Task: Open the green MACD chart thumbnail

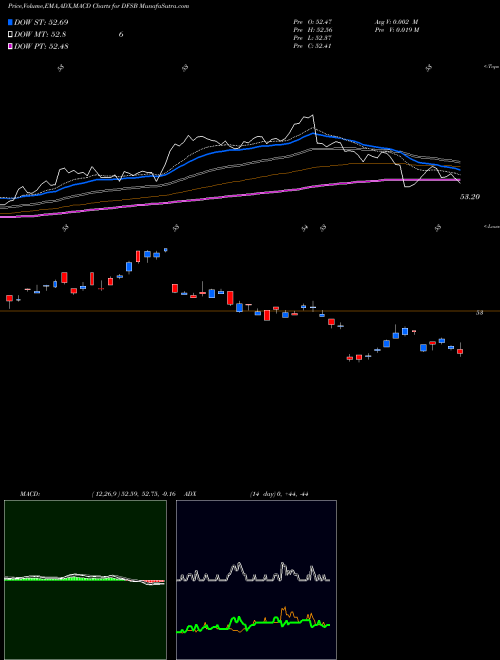Action: tap(85, 580)
